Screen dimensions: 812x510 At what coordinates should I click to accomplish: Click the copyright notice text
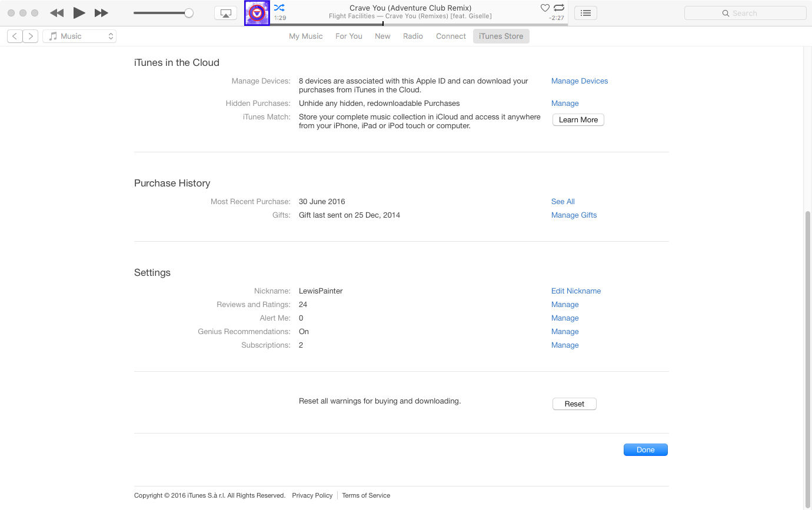209,495
